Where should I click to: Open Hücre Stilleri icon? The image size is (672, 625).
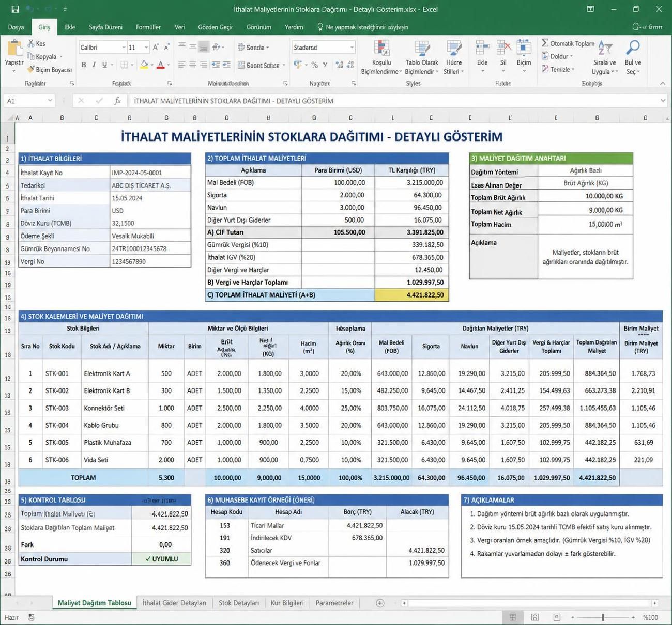tap(454, 49)
